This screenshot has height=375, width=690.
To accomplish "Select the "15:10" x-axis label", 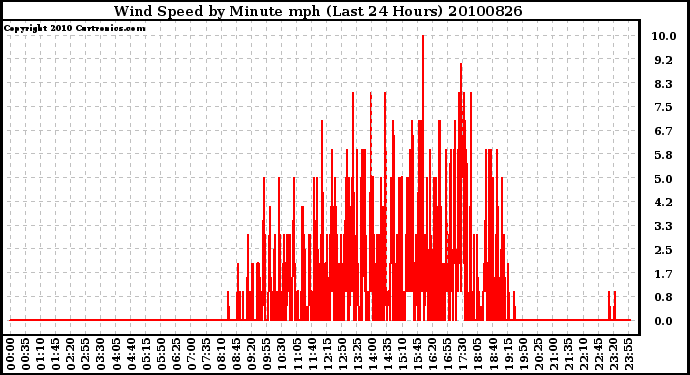I will (402, 354).
